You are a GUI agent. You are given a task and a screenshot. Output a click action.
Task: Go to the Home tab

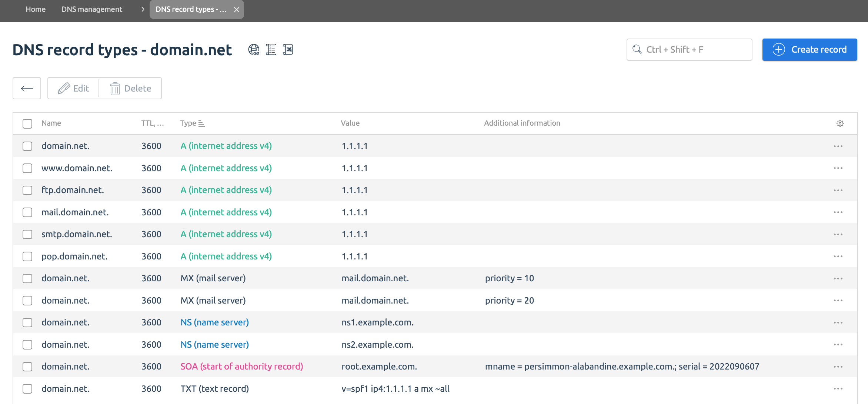(x=36, y=10)
